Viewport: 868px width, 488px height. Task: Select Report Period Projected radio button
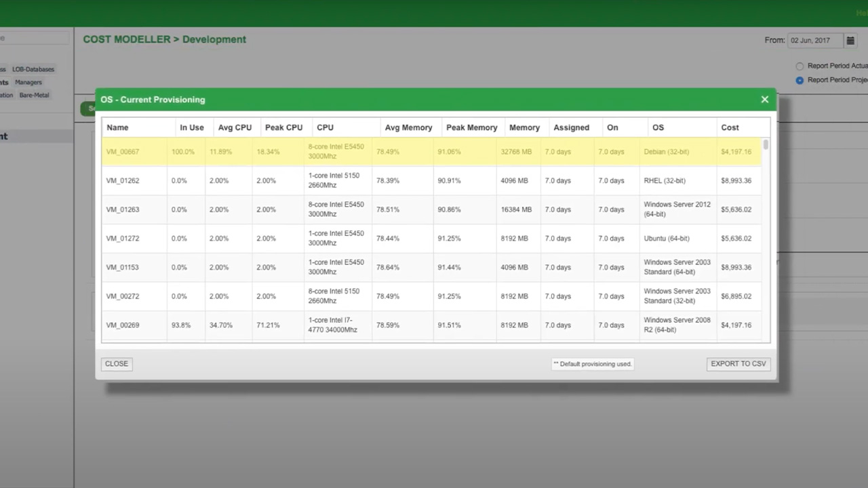pos(800,80)
